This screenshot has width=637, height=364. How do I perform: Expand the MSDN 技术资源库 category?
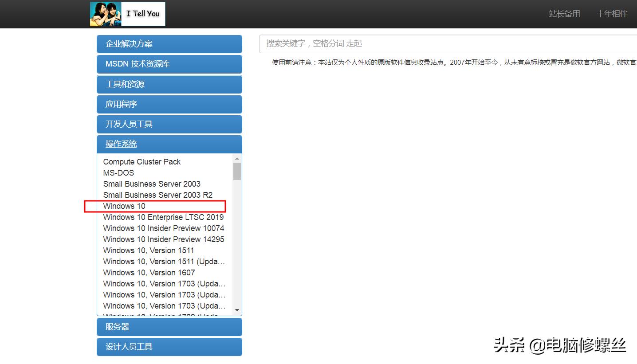[x=169, y=64]
